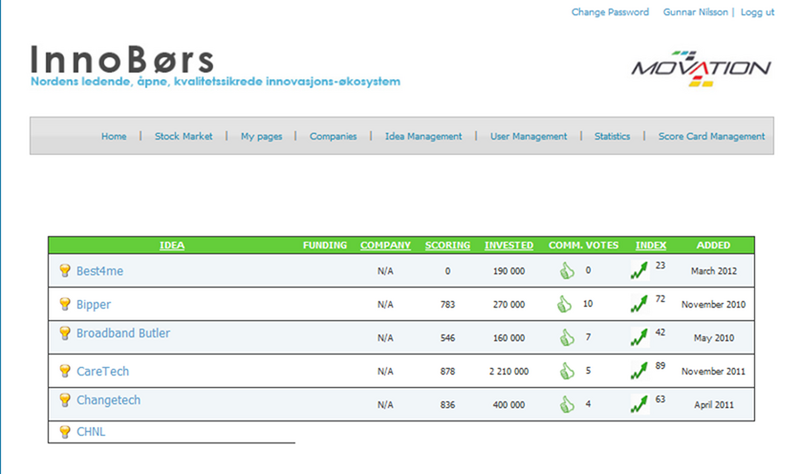Open the Statistics page
800x474 pixels.
coord(612,136)
